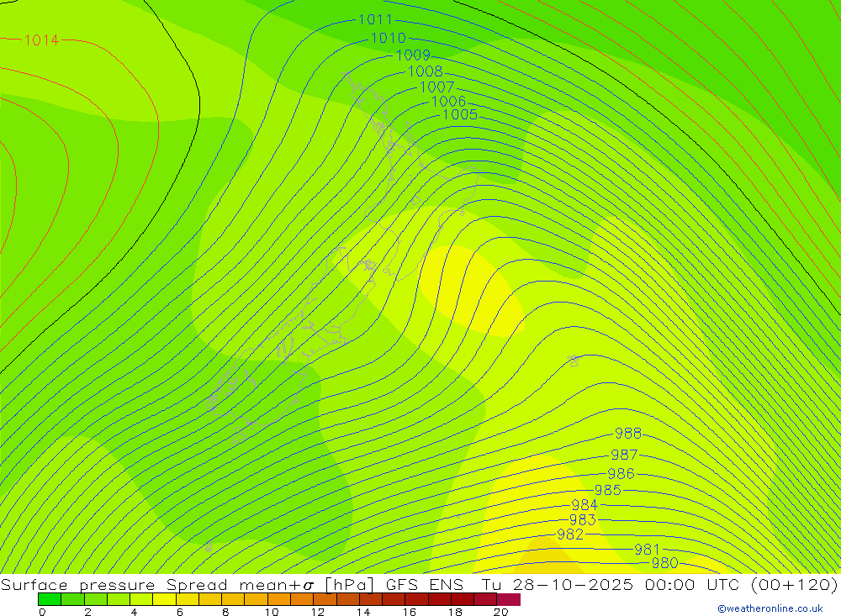Select the 981 contour label

[648, 550]
